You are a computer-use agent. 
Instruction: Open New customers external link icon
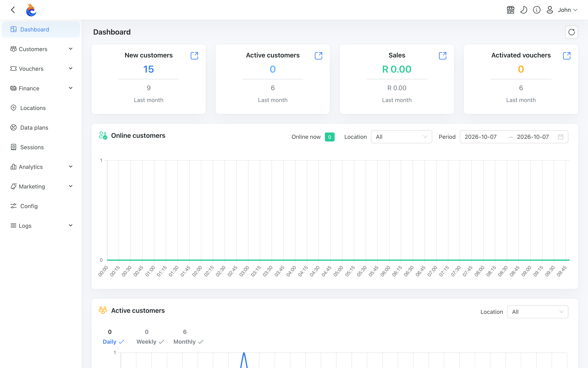coord(194,56)
